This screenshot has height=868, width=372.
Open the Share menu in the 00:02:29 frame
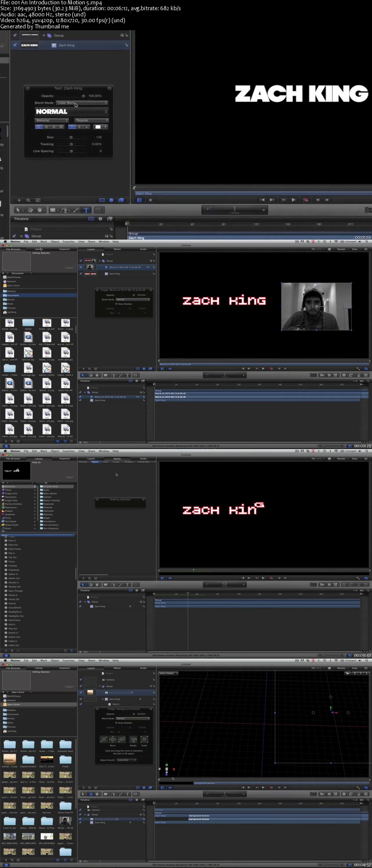[92, 241]
